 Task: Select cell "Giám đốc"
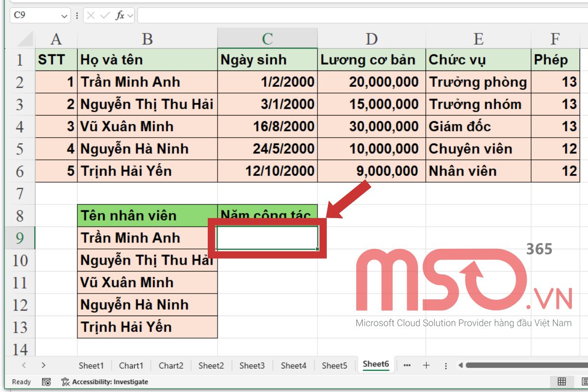click(479, 126)
